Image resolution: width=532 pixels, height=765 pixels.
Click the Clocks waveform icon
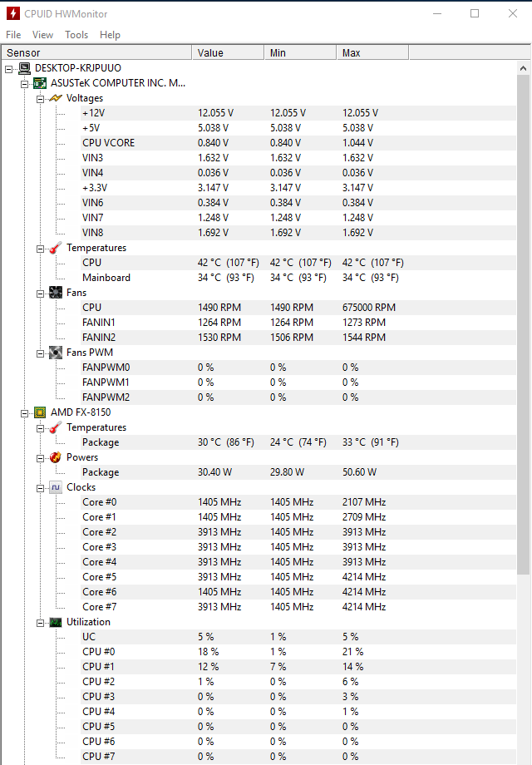56,487
